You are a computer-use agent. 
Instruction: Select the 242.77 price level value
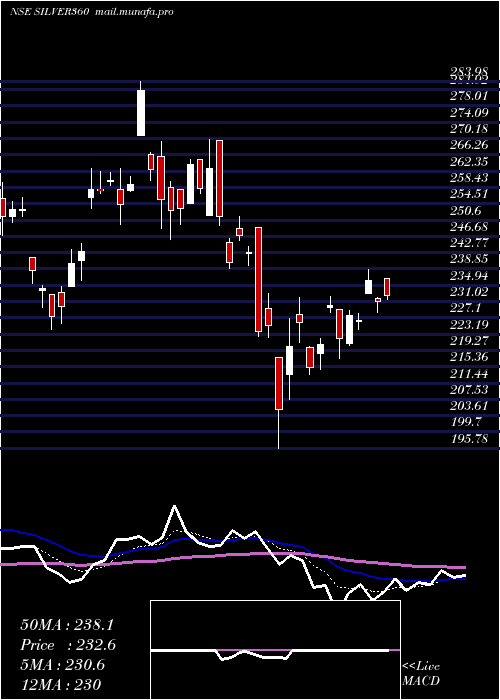469,243
